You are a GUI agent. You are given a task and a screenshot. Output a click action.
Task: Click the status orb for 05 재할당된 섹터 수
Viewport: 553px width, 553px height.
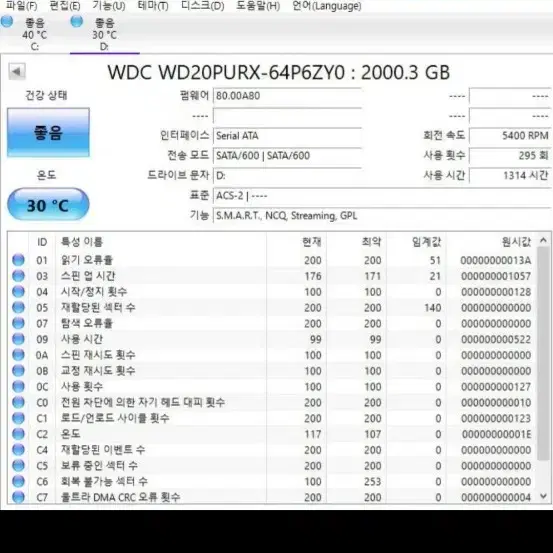tap(18, 308)
